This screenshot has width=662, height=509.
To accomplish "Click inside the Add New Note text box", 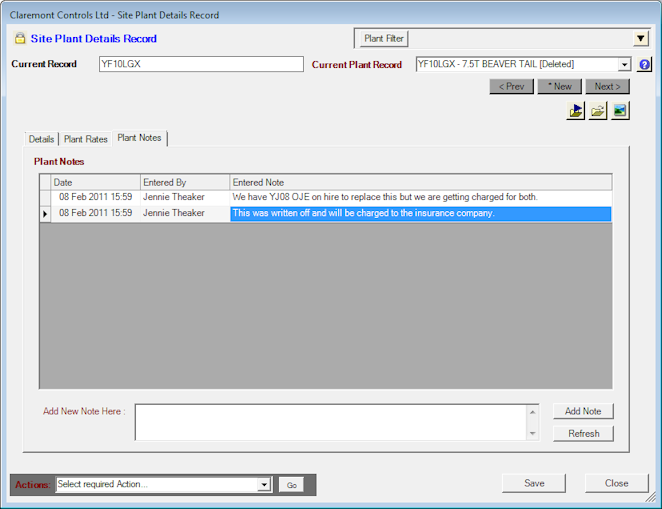I will (330, 421).
